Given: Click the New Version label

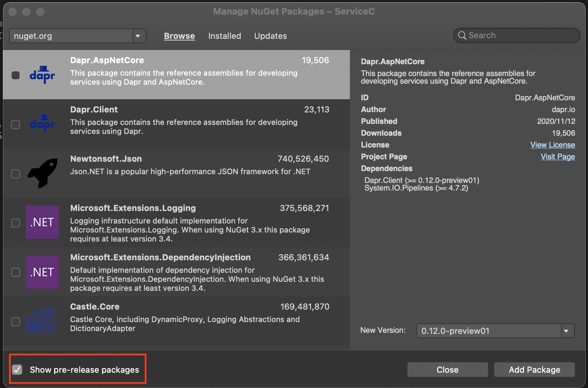Looking at the screenshot, I should [383, 330].
